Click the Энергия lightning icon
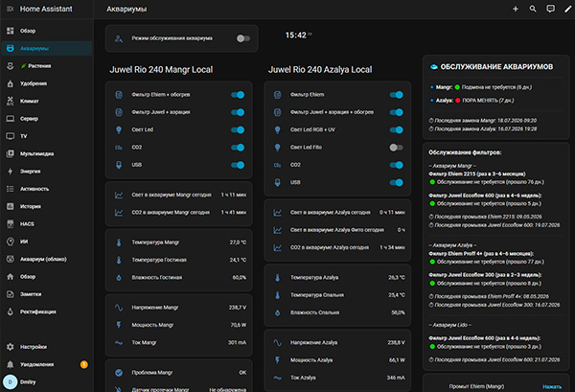Image resolution: width=575 pixels, height=392 pixels. [x=11, y=172]
